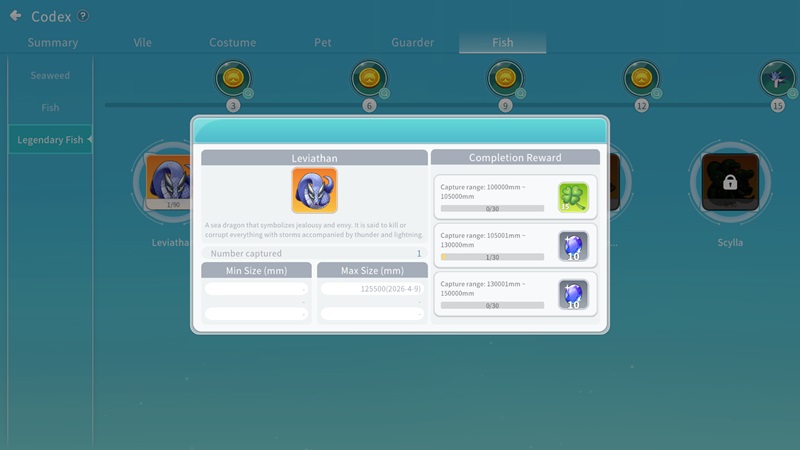Select the Guarder tab

[x=413, y=42]
